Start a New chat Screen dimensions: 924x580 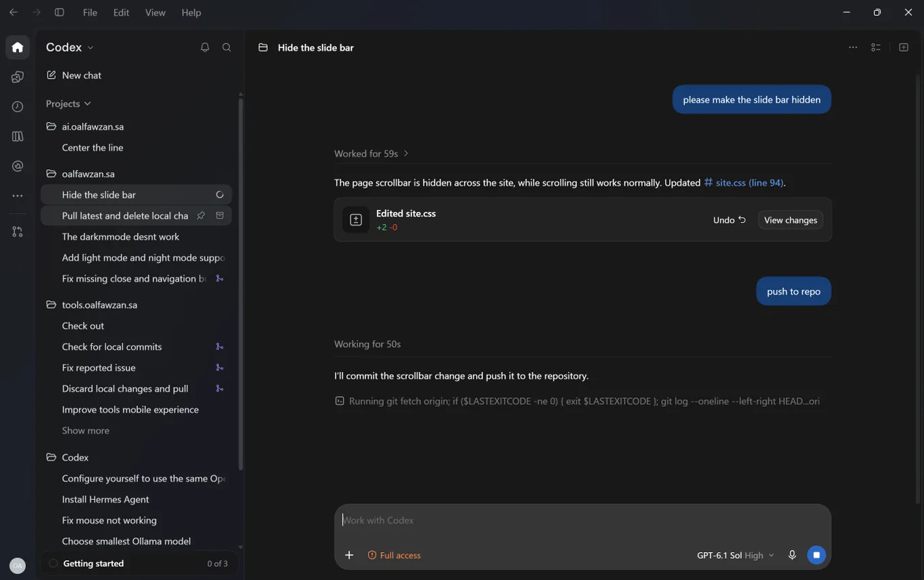pos(73,75)
